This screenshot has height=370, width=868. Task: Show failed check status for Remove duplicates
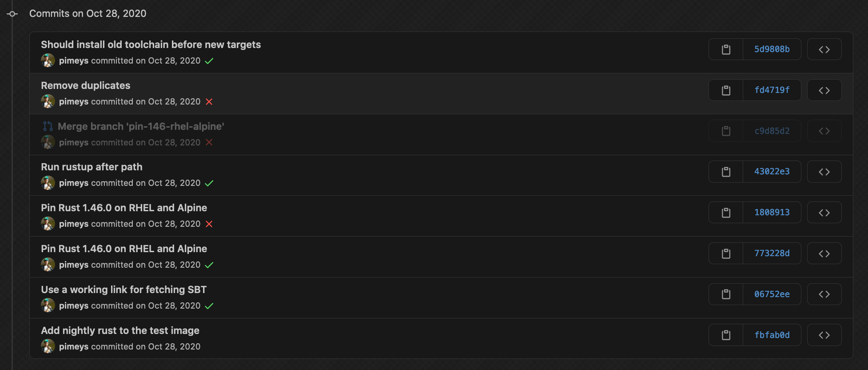[209, 102]
